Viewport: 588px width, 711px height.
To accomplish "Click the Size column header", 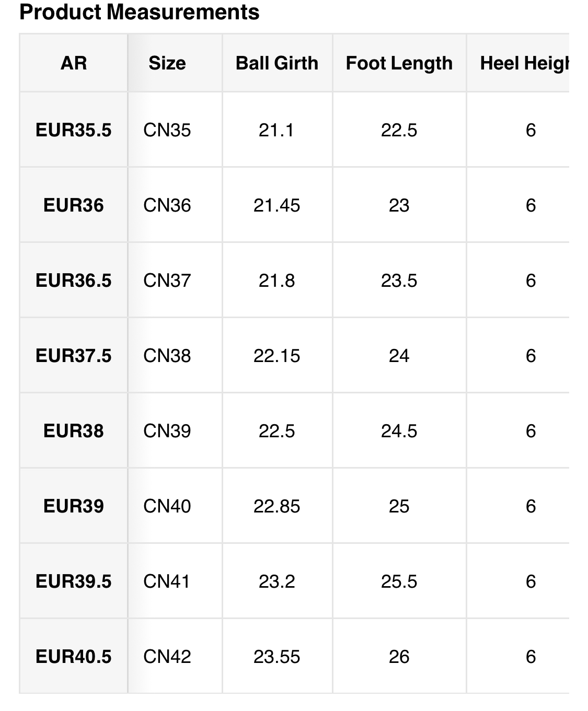I will click(167, 63).
